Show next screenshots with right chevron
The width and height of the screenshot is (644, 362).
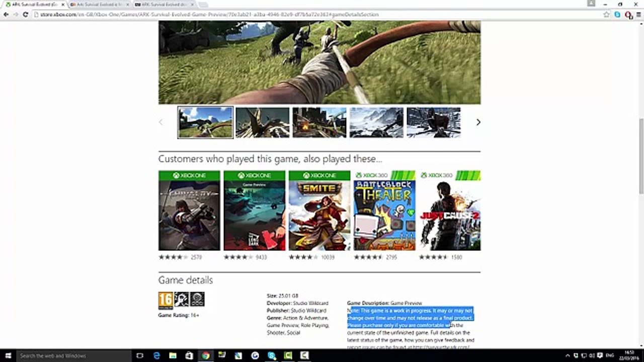tap(478, 122)
